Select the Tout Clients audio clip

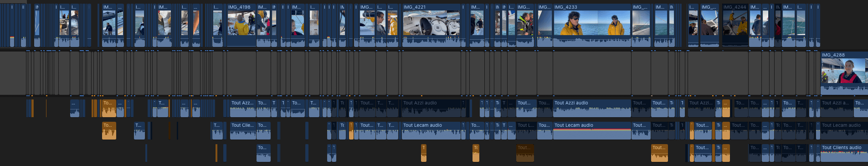pos(844,153)
